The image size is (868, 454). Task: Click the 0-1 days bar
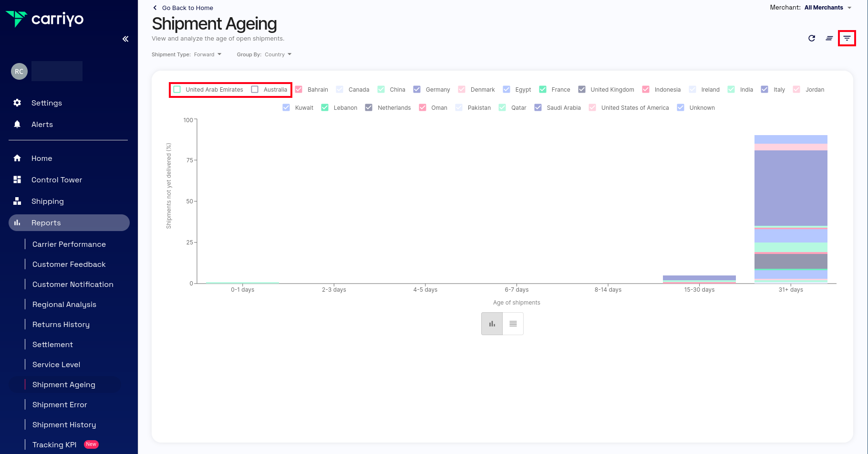pyautogui.click(x=242, y=283)
